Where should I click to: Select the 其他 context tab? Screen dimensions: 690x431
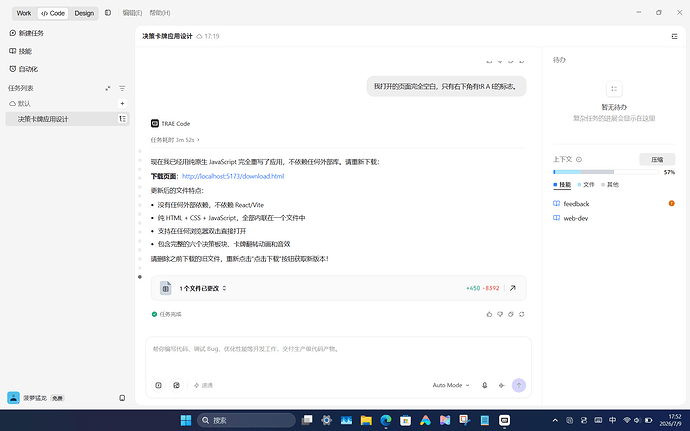coord(610,185)
